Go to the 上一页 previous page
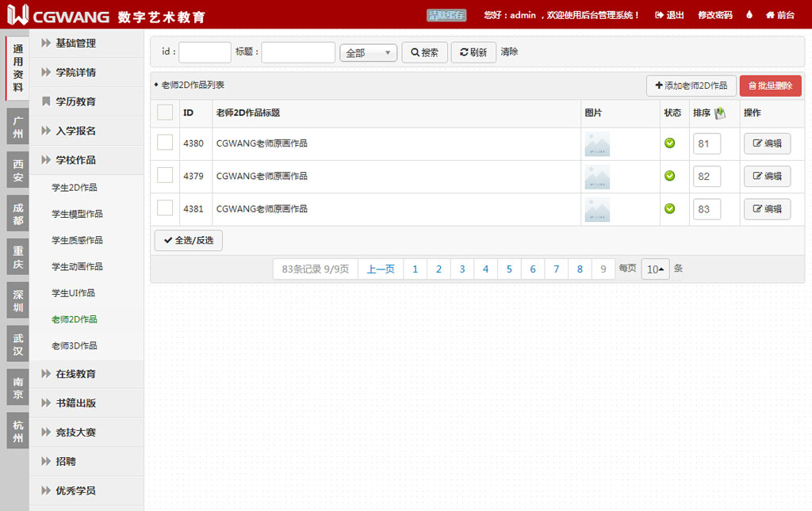812x511 pixels. pos(381,269)
